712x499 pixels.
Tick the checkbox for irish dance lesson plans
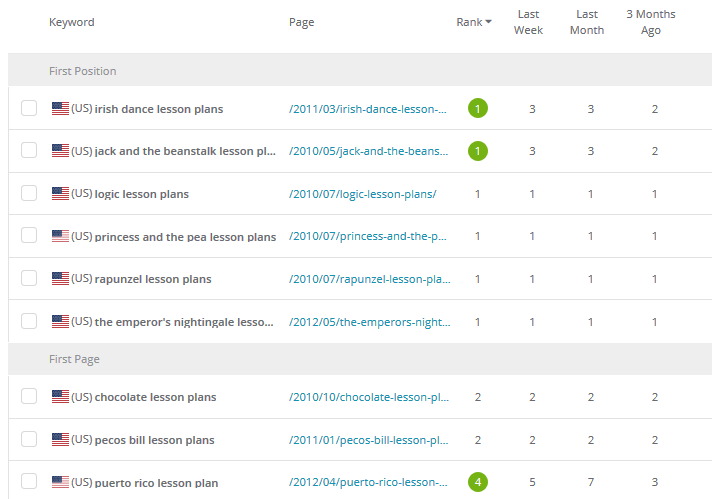[x=29, y=108]
